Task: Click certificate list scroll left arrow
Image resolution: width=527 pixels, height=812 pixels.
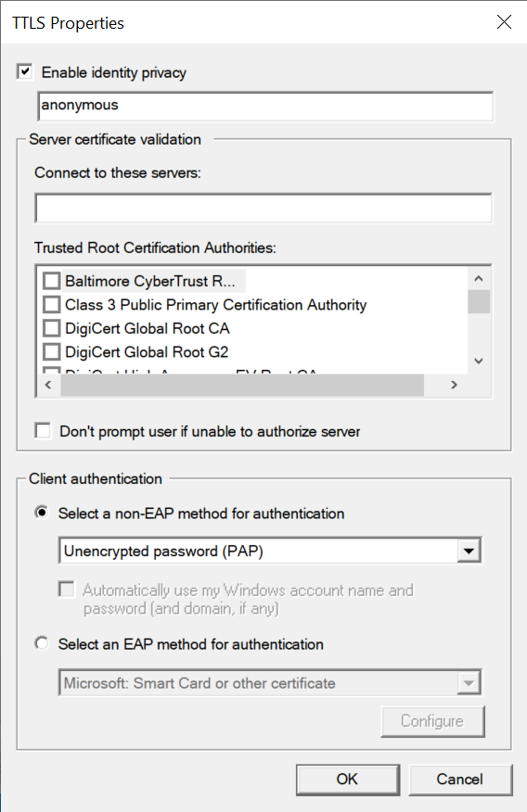Action: [48, 385]
